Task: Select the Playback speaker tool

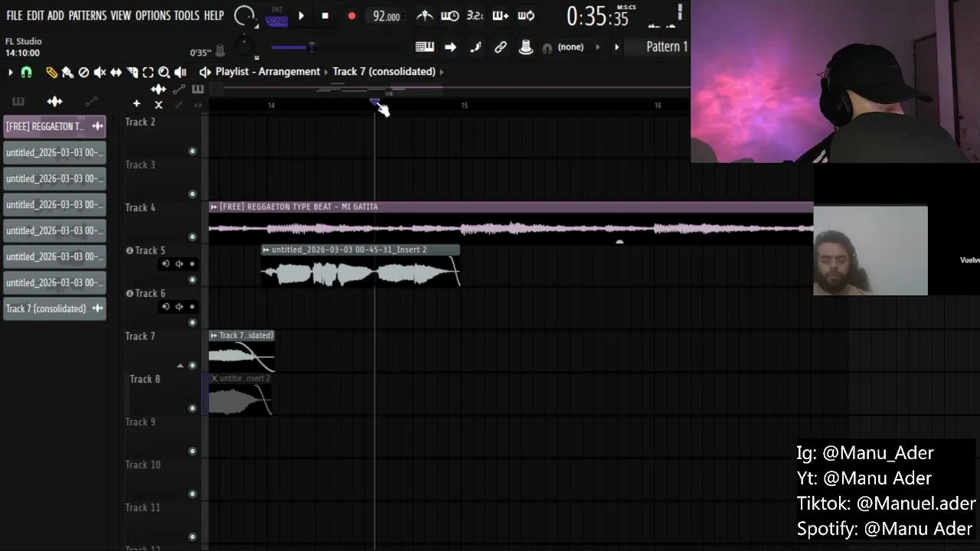Action: tap(180, 72)
